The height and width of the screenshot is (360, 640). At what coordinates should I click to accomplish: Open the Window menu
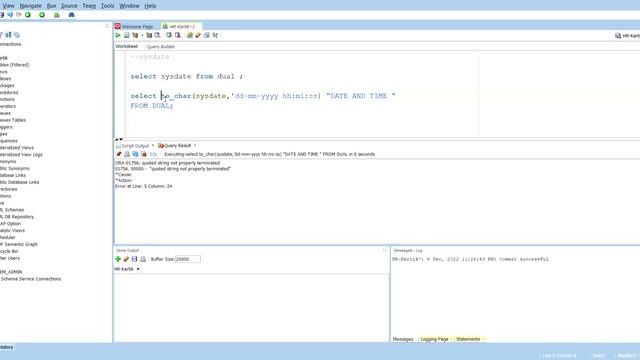tap(129, 6)
